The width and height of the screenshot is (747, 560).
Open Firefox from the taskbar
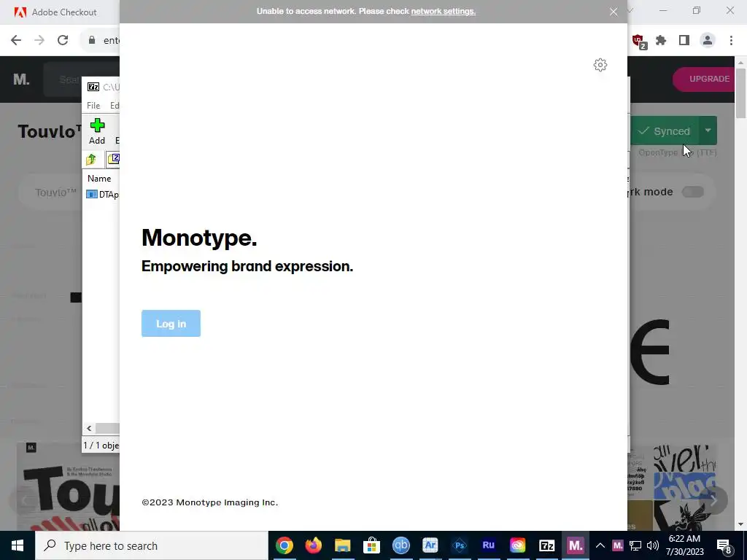314,545
